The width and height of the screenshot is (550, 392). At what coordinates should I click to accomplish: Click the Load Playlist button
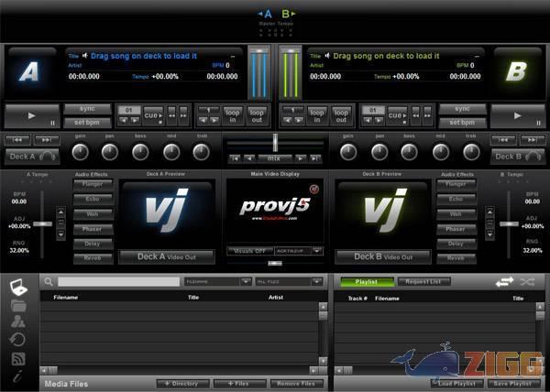(457, 383)
